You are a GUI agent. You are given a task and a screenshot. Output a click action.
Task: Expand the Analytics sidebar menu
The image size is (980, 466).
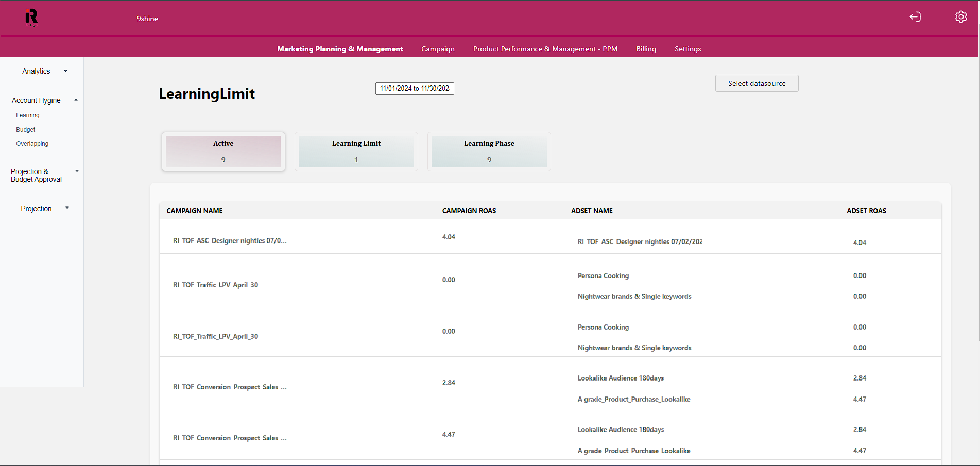(44, 71)
